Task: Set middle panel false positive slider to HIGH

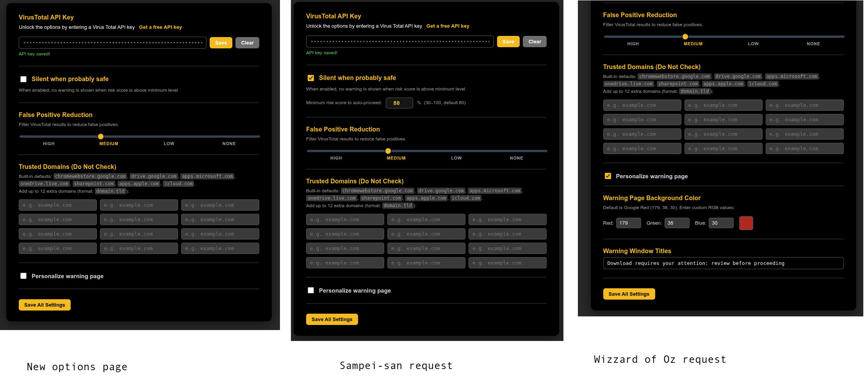Action: click(336, 151)
